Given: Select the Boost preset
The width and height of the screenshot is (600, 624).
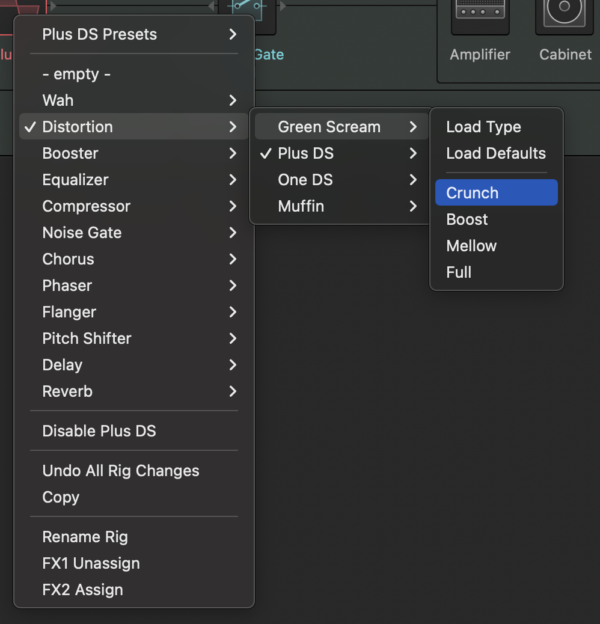Looking at the screenshot, I should [x=497, y=219].
